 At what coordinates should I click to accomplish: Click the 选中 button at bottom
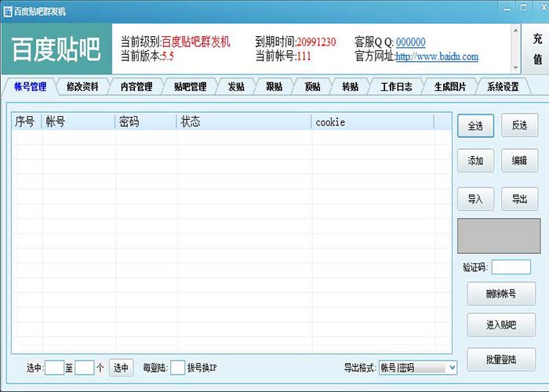[121, 368]
